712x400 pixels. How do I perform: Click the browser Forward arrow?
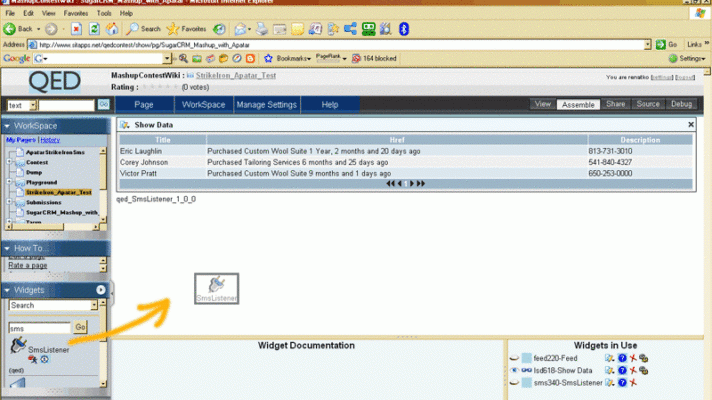[51, 29]
